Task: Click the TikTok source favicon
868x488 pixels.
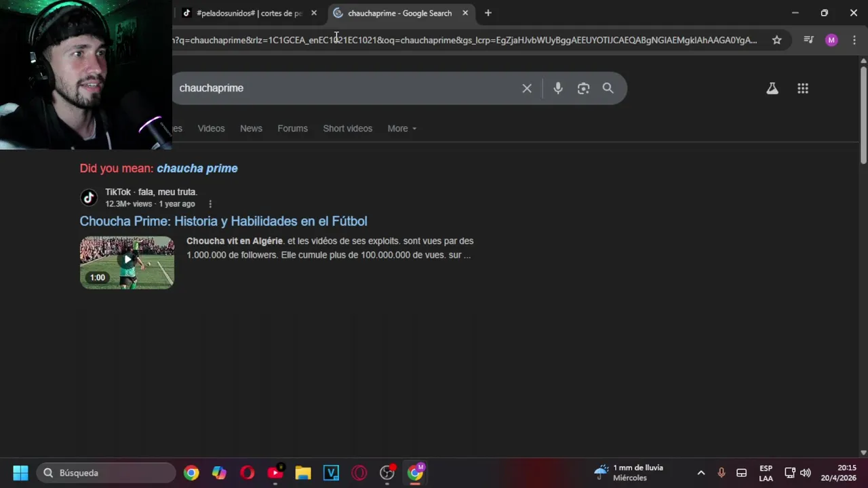Action: pos(89,197)
